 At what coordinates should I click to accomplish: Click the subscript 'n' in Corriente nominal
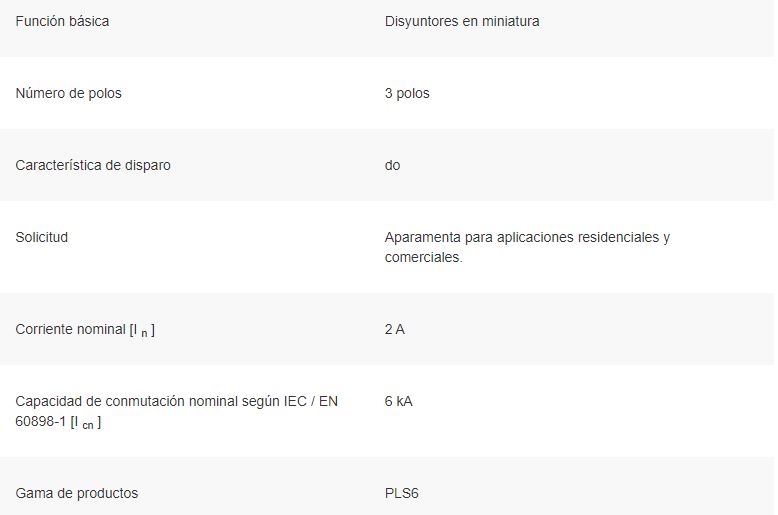point(144,333)
